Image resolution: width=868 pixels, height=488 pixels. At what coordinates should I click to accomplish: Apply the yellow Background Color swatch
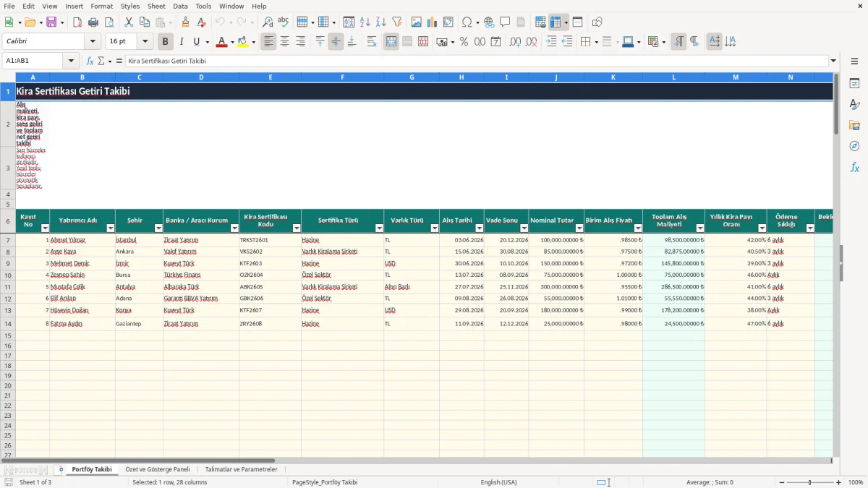[243, 42]
